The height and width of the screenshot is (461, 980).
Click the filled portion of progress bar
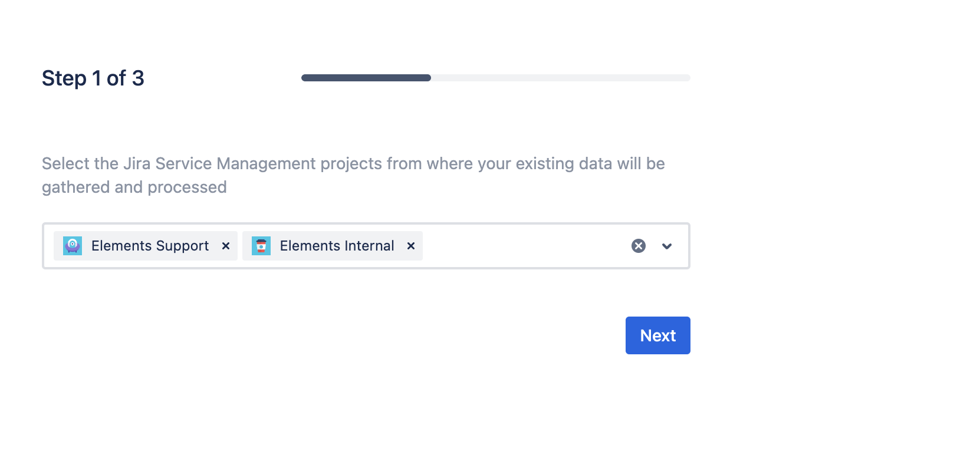tap(366, 78)
